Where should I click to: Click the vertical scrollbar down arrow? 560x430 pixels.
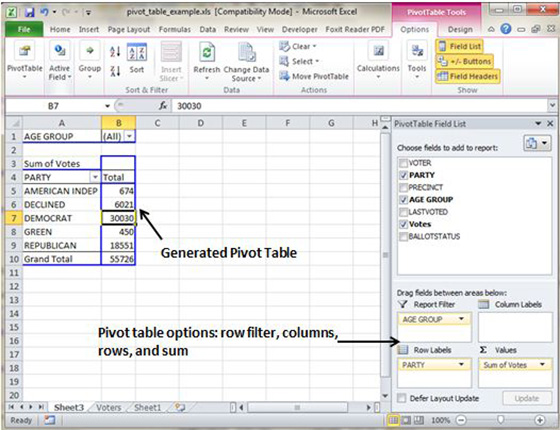click(385, 396)
